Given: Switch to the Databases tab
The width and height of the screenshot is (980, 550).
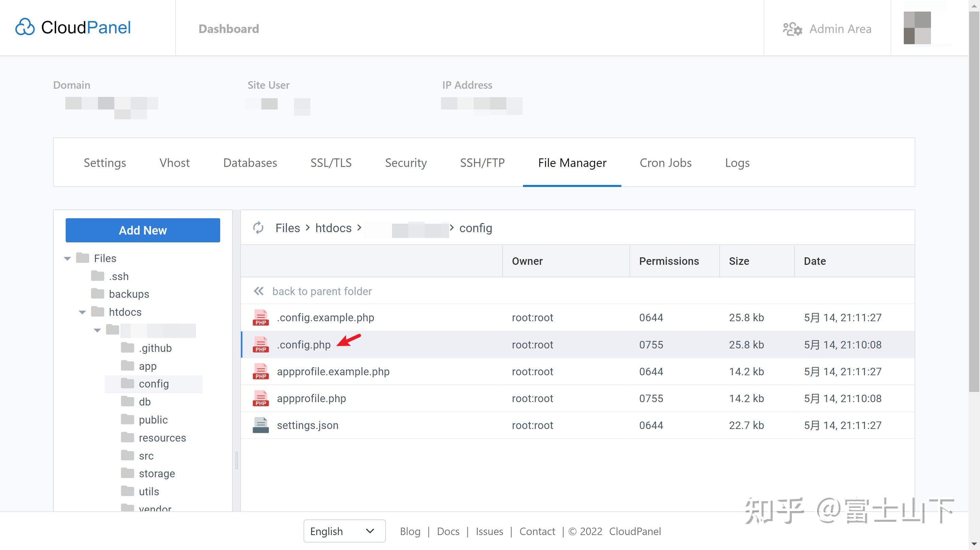Looking at the screenshot, I should click(x=250, y=163).
